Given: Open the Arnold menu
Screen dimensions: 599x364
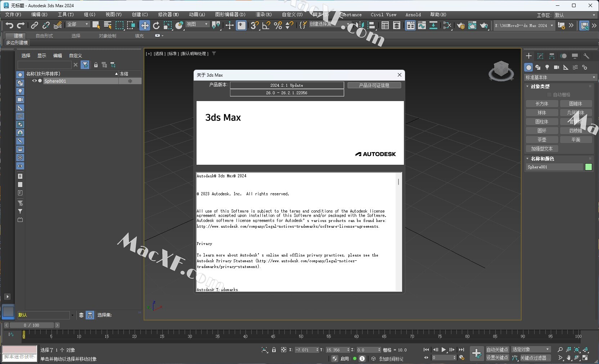Looking at the screenshot, I should tap(413, 15).
